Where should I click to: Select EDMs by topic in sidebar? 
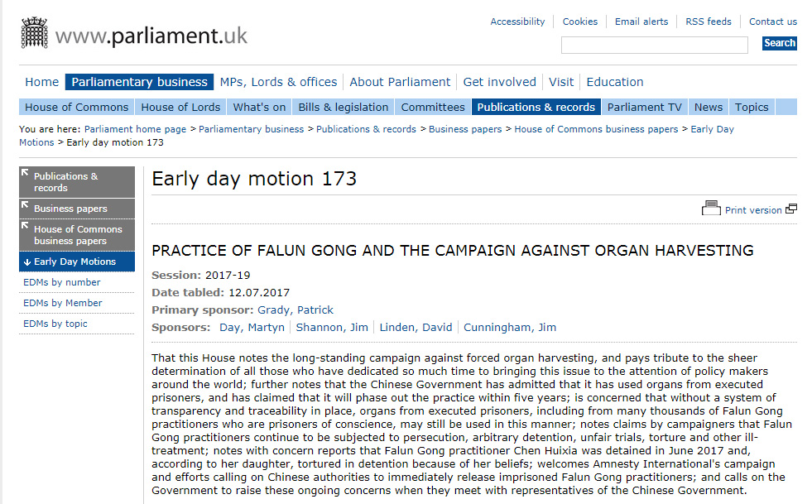(x=55, y=324)
